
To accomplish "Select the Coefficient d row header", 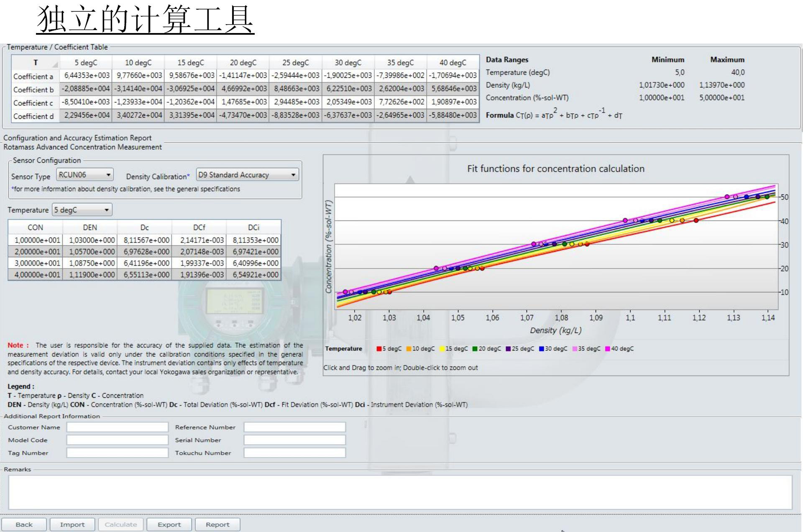I will [x=36, y=116].
